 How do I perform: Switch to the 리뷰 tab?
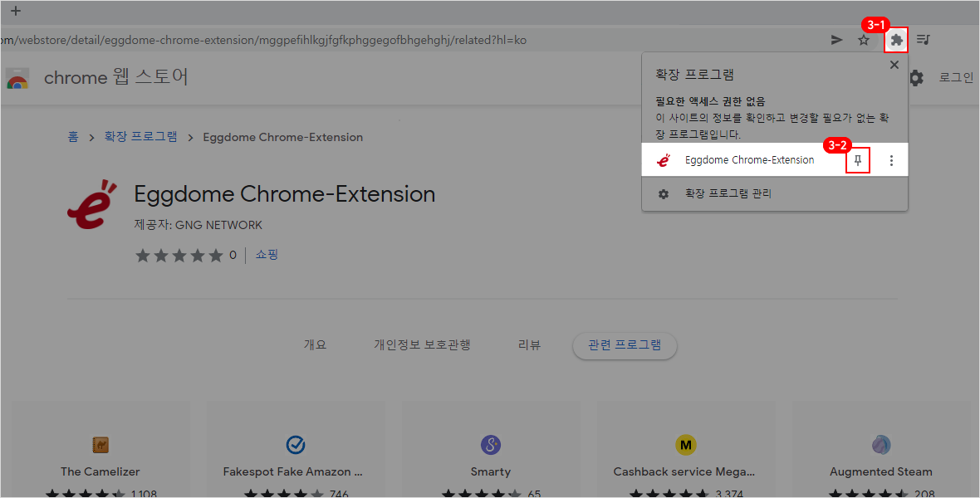[x=529, y=345]
